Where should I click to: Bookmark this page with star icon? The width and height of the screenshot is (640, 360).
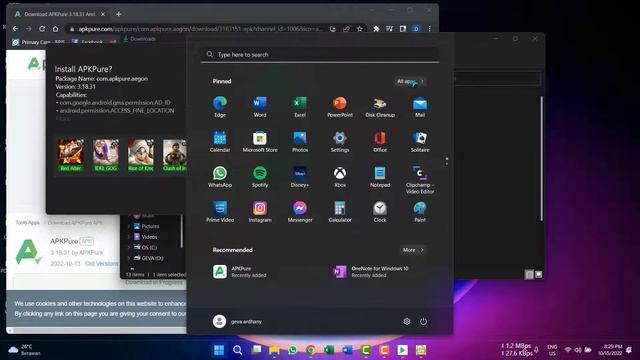click(x=360, y=29)
